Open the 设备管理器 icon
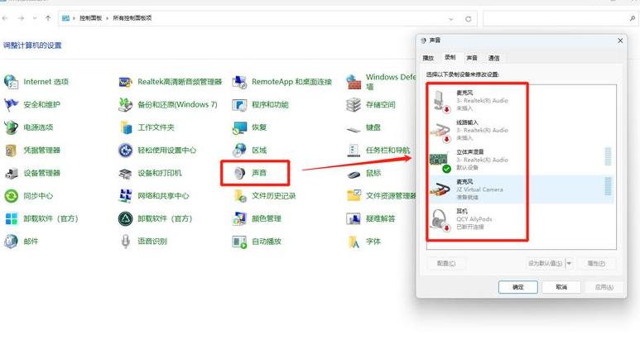 [x=11, y=173]
